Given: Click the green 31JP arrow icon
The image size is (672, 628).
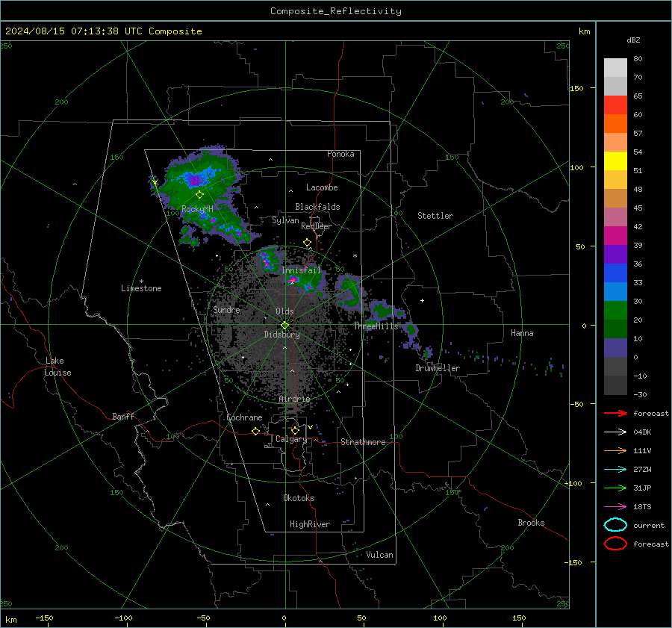Looking at the screenshot, I should [615, 488].
